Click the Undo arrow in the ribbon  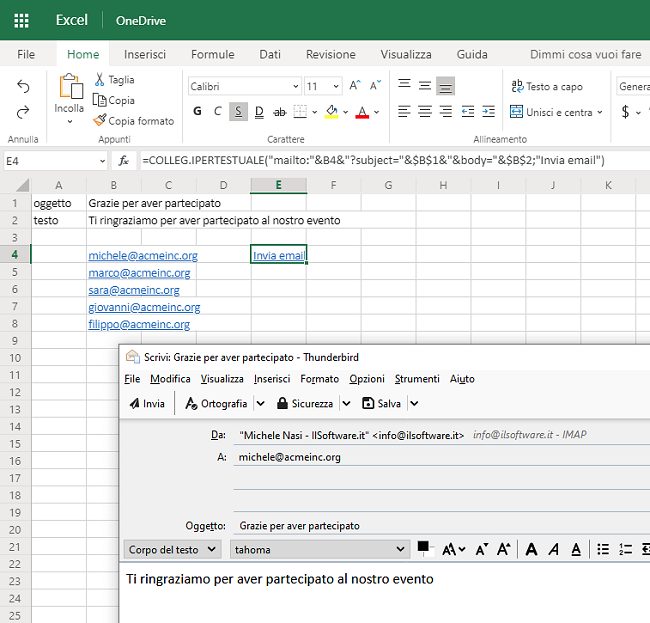coord(23,87)
